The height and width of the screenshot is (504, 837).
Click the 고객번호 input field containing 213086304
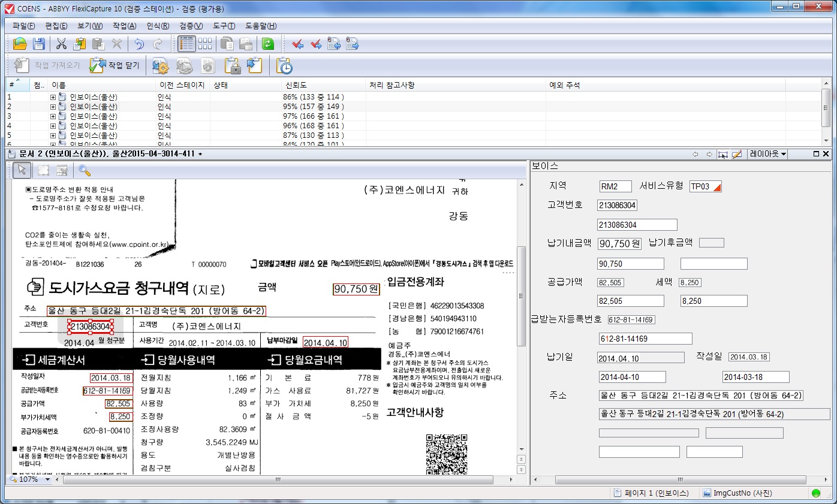tap(637, 225)
